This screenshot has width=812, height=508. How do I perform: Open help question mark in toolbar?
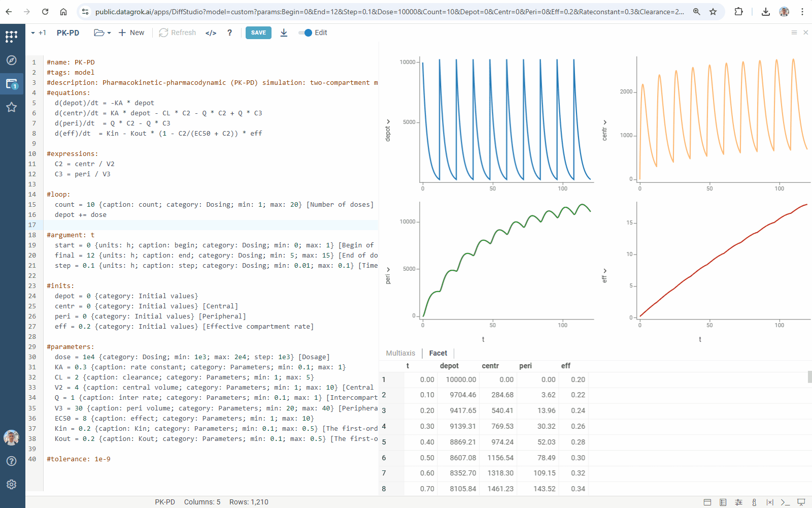(229, 33)
